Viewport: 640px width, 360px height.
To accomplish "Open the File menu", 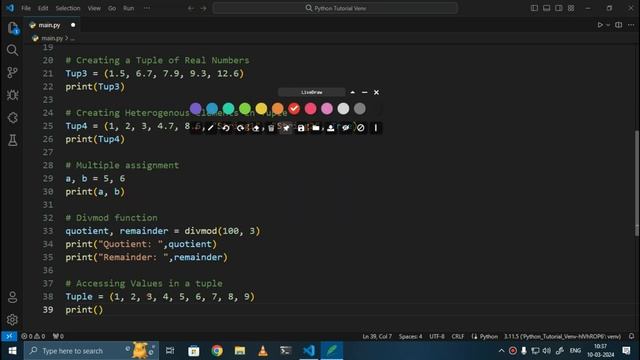I will coord(26,8).
